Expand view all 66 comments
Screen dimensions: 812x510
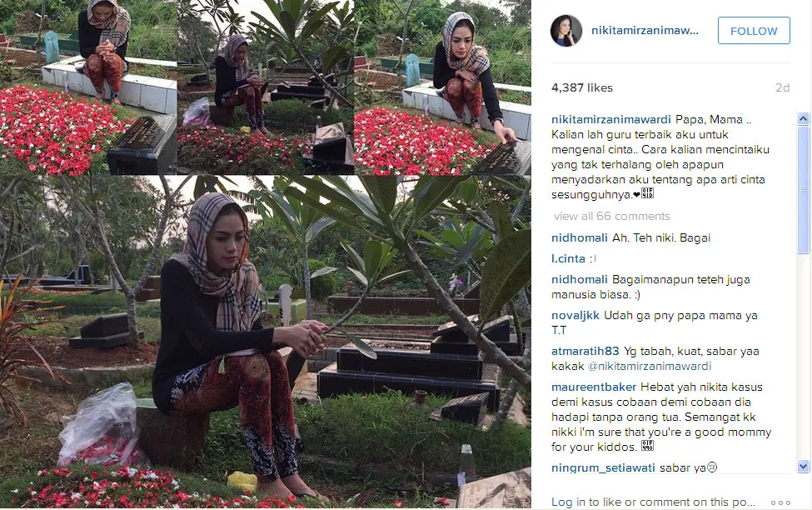pyautogui.click(x=611, y=216)
